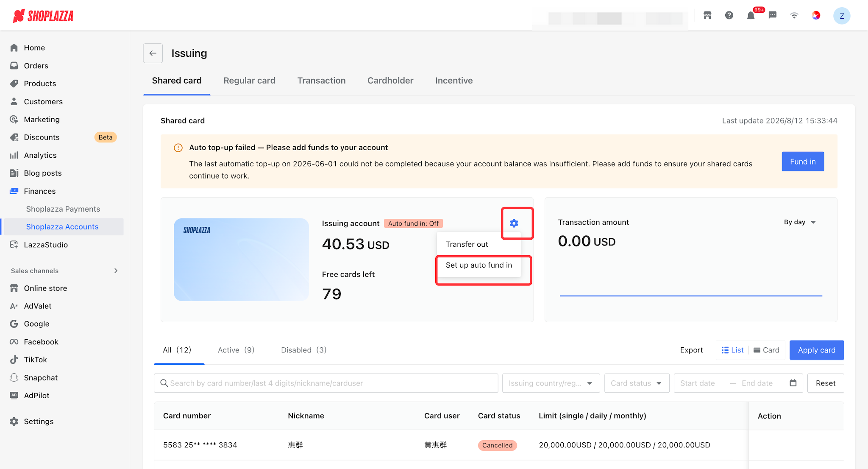Click the issuing account gear settings icon
The height and width of the screenshot is (469, 868).
pyautogui.click(x=514, y=223)
